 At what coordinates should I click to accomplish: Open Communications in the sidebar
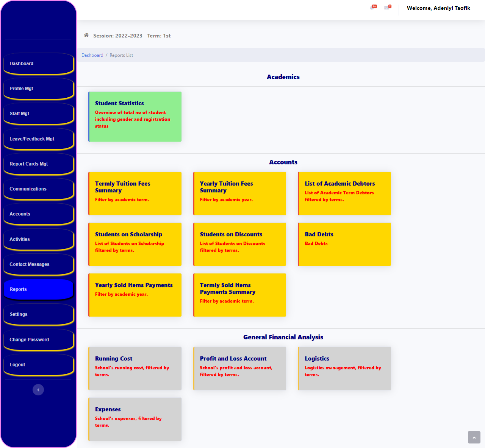point(39,189)
